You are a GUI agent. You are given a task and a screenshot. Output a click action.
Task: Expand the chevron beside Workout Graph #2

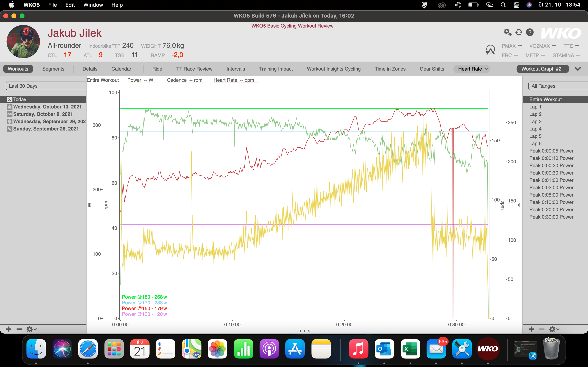578,69
